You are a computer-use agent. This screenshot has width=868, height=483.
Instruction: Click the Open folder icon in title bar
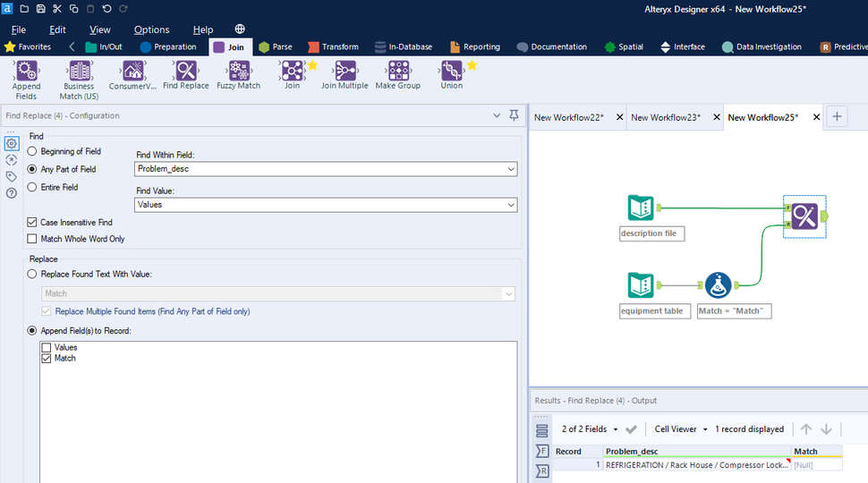point(24,9)
